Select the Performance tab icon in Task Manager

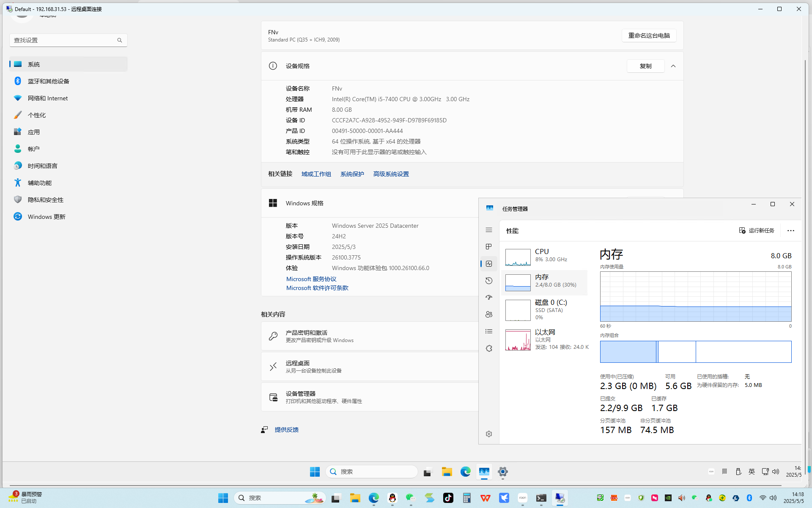pyautogui.click(x=489, y=264)
